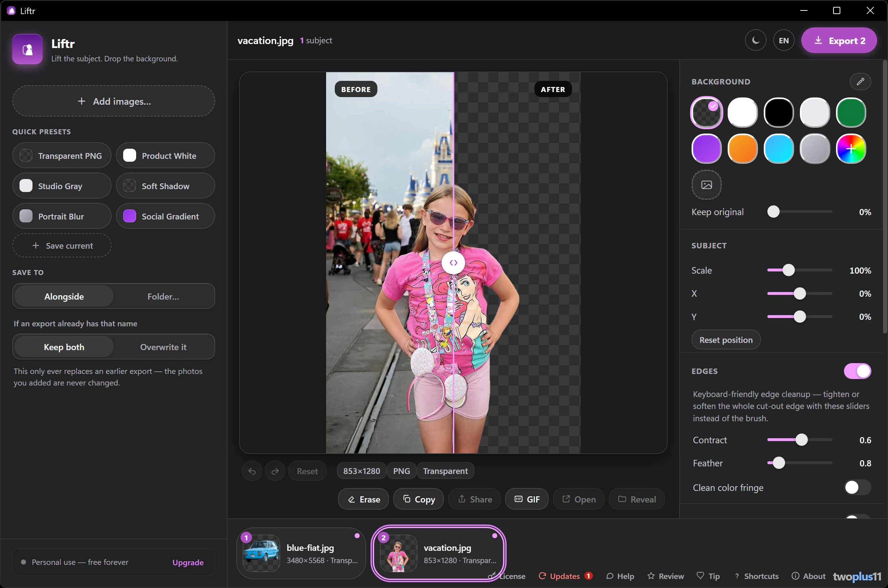The image size is (888, 588).
Task: Click the Tip heart link
Action: pos(708,576)
